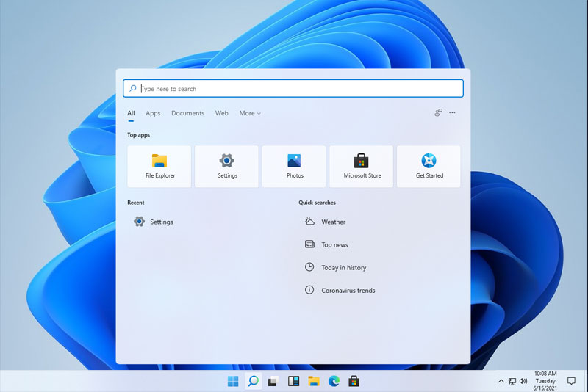Open Microsoft Store from Top apps
The height and width of the screenshot is (392, 588).
pos(362,166)
